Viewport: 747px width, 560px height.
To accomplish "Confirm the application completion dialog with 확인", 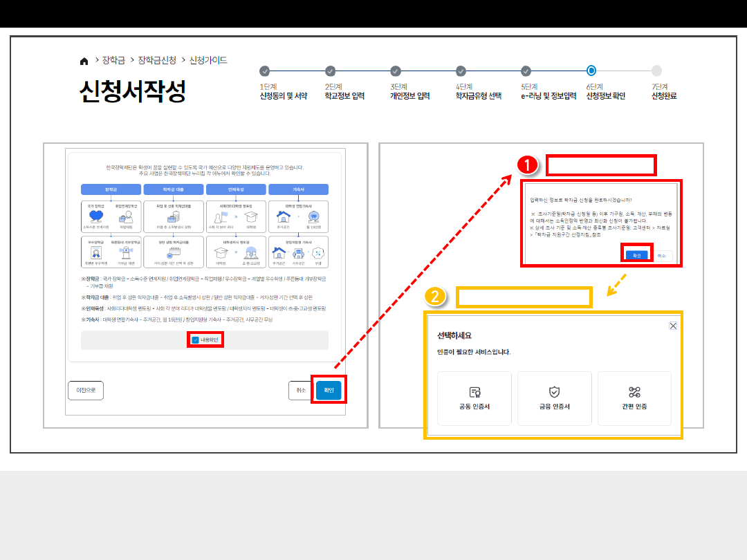I will [636, 255].
